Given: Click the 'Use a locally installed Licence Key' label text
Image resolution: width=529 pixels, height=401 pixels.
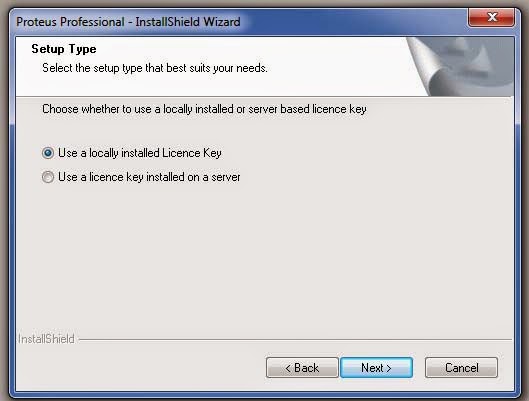Looking at the screenshot, I should click(x=140, y=153).
